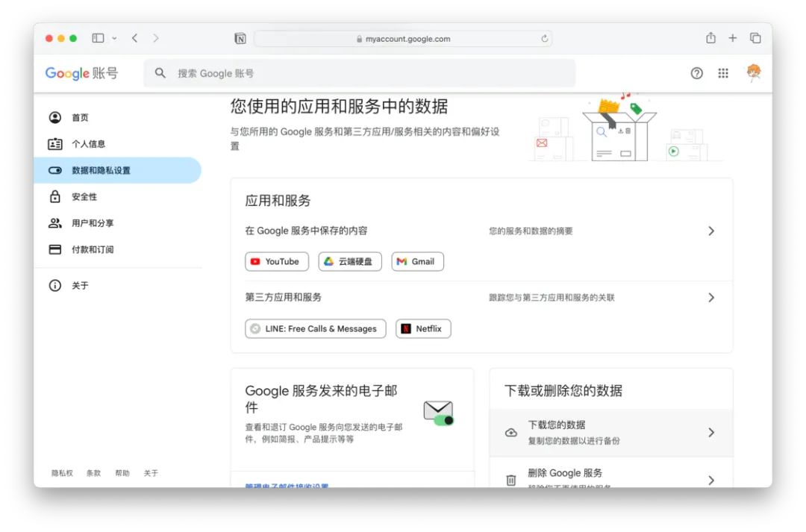806x532 pixels.
Task: Click the 安全性 lock icon
Action: pos(55,196)
